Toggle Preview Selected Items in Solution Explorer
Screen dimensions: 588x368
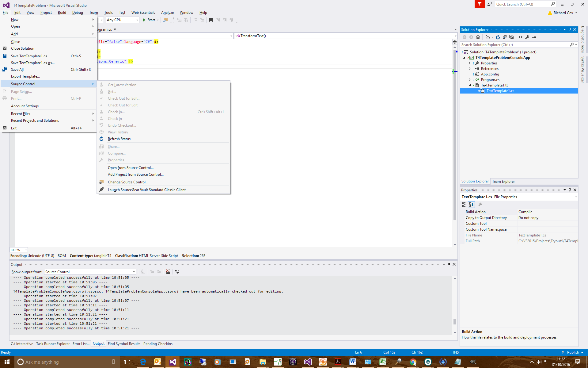pos(534,37)
